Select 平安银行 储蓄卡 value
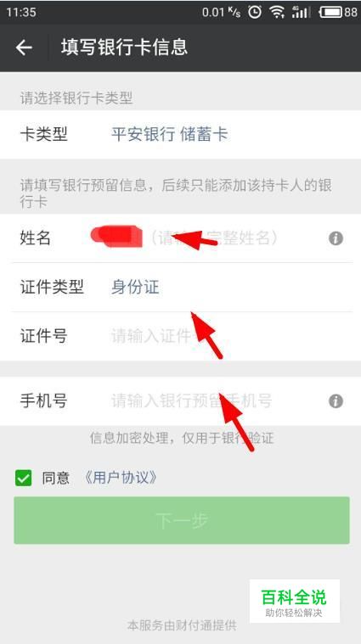This screenshot has height=644, width=361. coord(169,134)
